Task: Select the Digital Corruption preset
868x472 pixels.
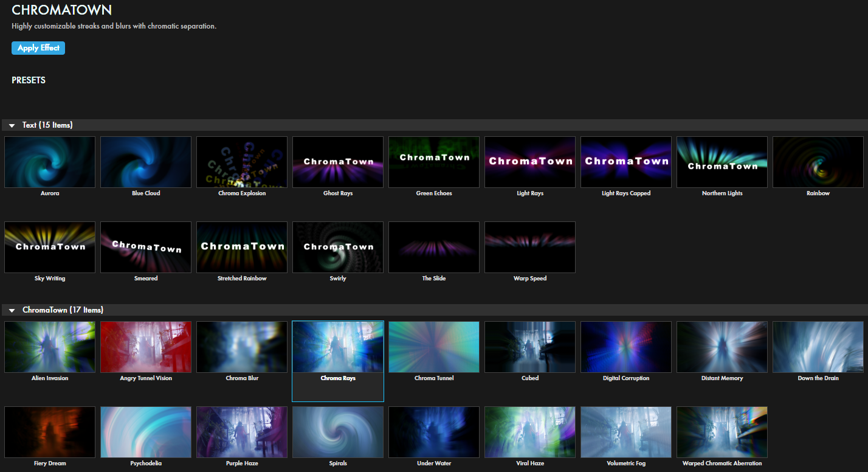Action: (626, 347)
